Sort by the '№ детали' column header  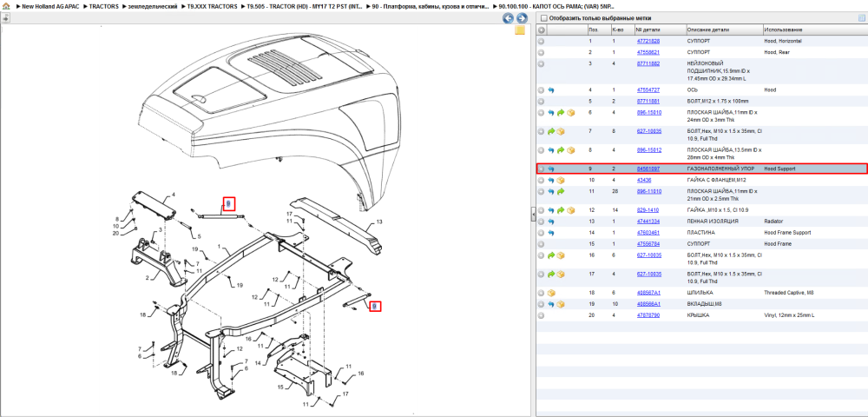click(x=659, y=30)
